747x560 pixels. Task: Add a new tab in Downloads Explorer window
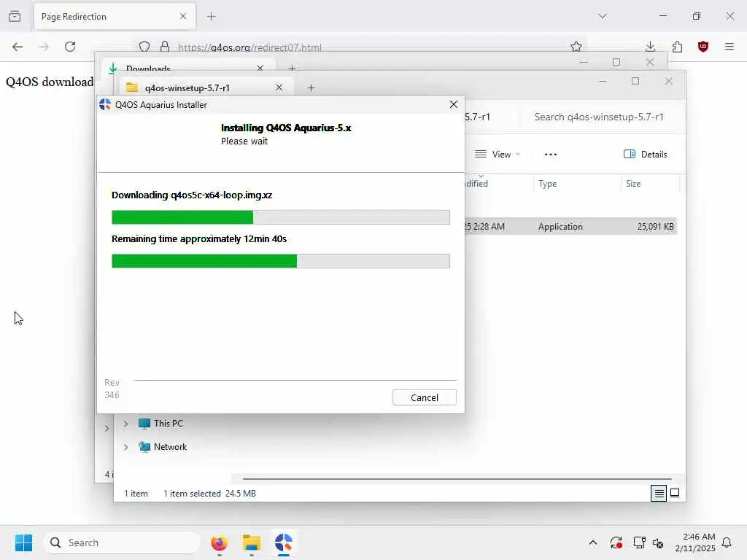293,68
